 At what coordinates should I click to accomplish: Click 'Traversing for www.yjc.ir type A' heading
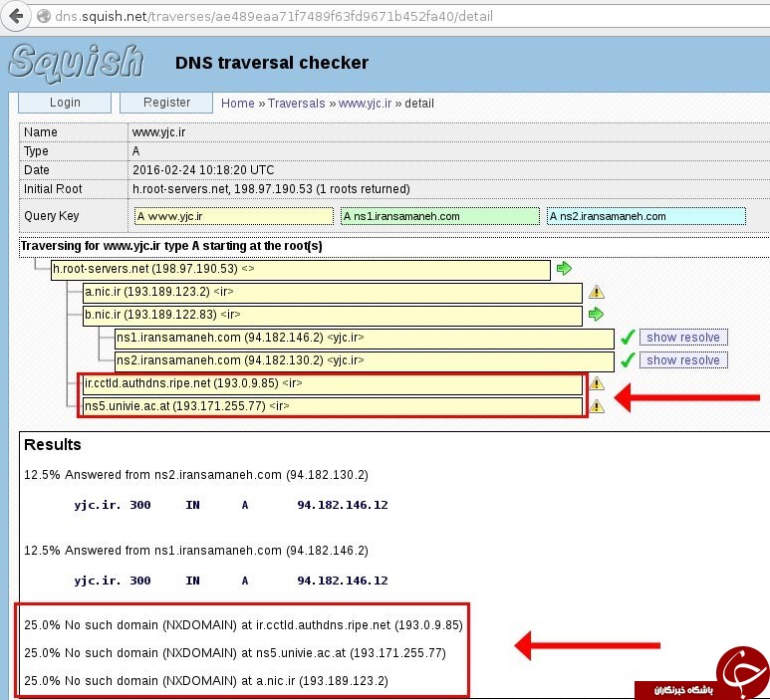point(171,245)
